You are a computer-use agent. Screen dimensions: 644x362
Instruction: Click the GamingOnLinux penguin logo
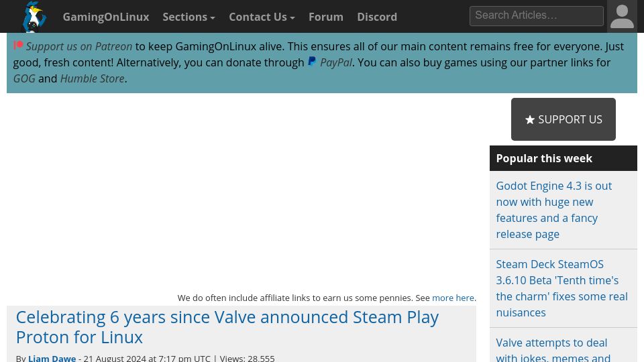coord(34,17)
